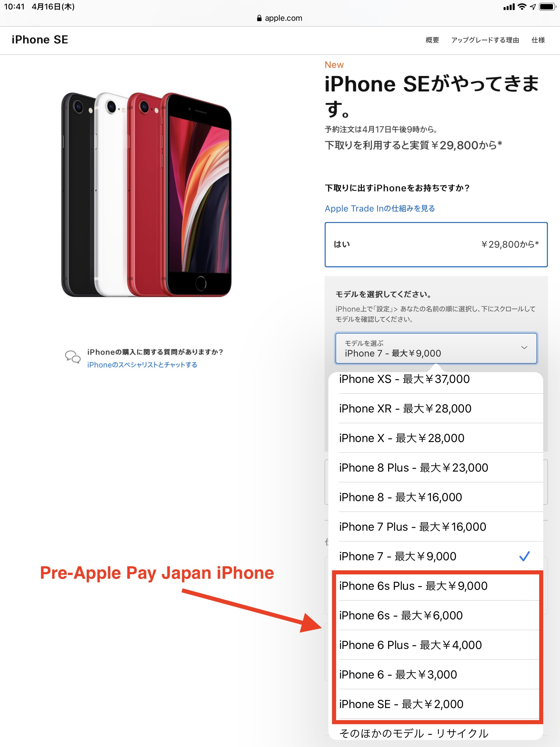Viewport: 560px width, 747px height.
Task: Tap the battery icon in status bar
Action: [548, 7]
